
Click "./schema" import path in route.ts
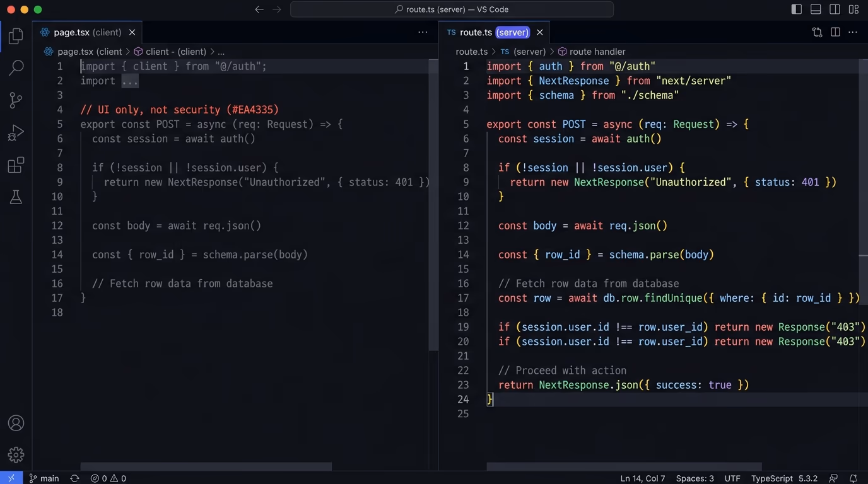tap(650, 95)
